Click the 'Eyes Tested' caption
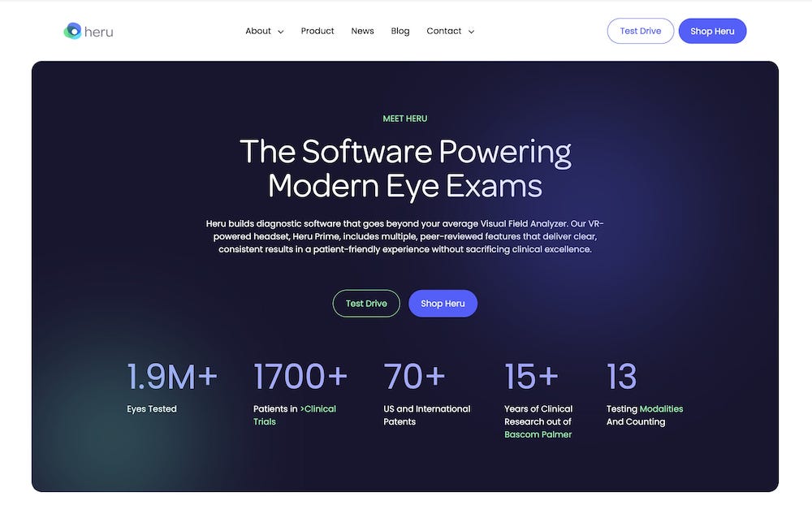The image size is (812, 505). pyautogui.click(x=152, y=408)
